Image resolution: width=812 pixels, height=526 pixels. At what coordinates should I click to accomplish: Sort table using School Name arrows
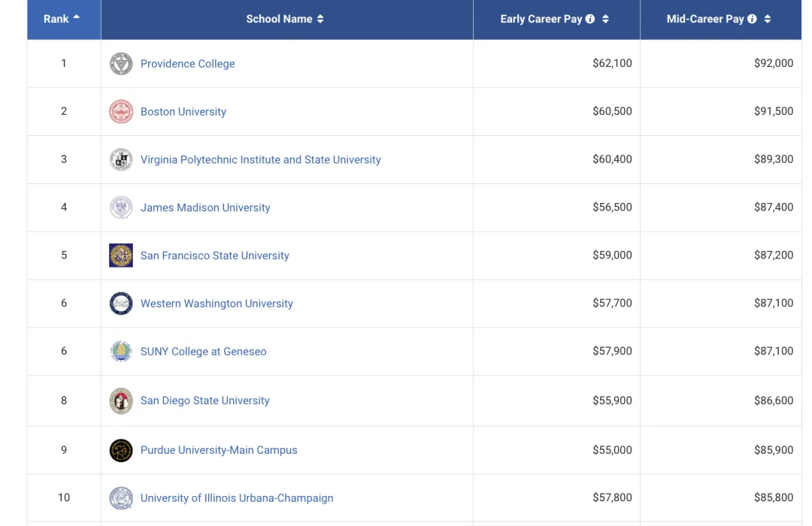[320, 19]
